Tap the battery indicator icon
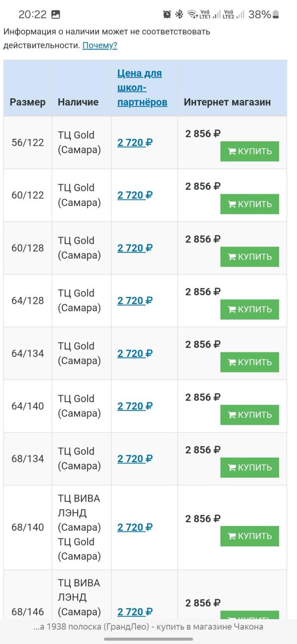The image size is (297, 644). 276,14
